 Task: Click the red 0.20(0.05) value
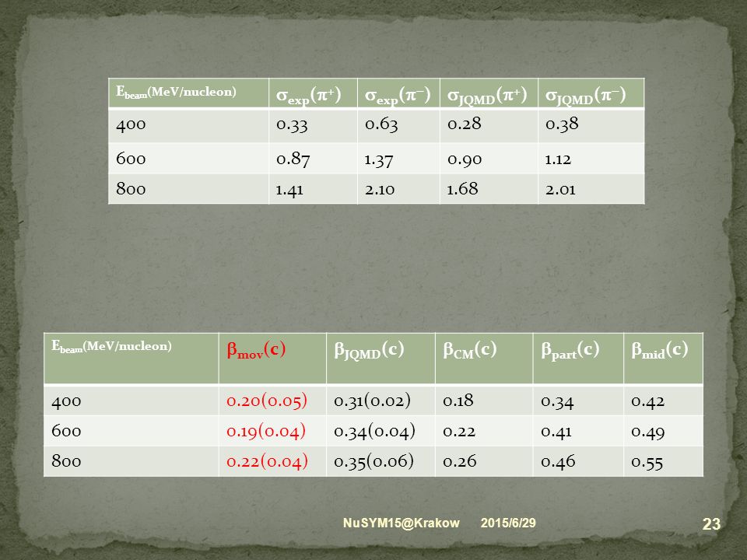pyautogui.click(x=267, y=401)
